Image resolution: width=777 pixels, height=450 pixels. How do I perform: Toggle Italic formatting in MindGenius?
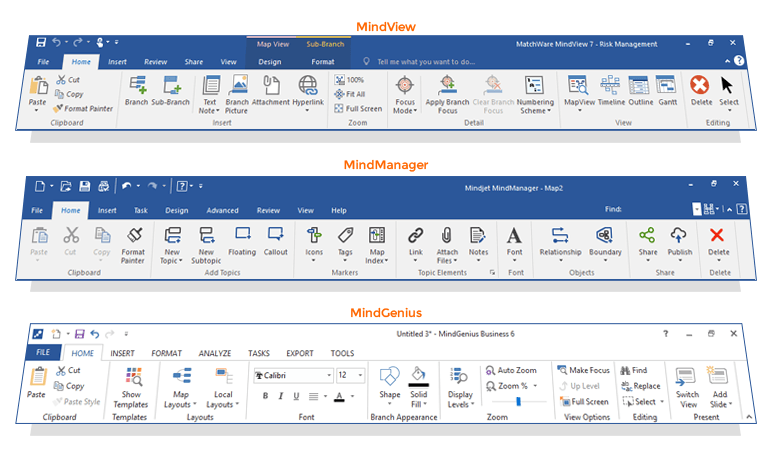pyautogui.click(x=280, y=396)
